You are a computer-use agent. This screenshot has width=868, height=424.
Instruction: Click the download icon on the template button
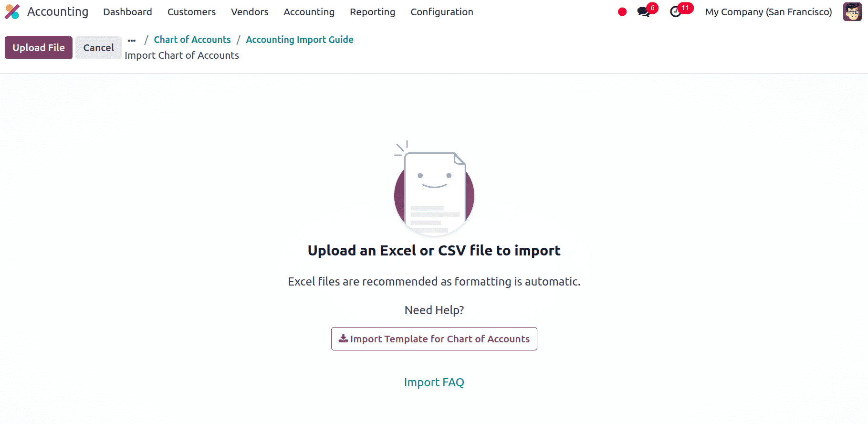click(343, 339)
